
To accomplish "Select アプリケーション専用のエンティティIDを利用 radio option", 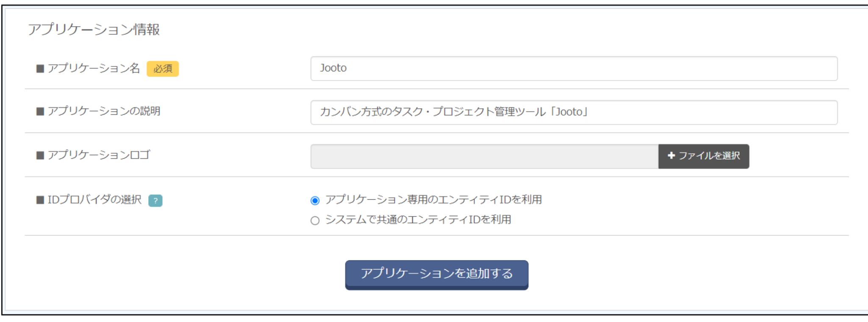I will click(315, 200).
